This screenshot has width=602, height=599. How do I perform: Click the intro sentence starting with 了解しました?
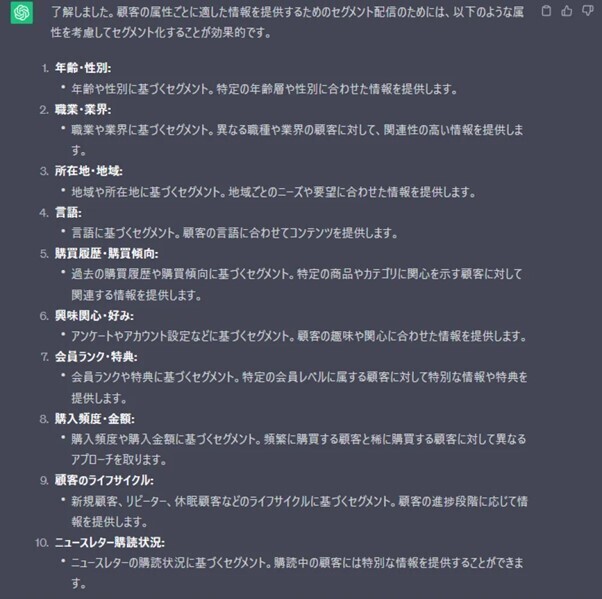[287, 22]
